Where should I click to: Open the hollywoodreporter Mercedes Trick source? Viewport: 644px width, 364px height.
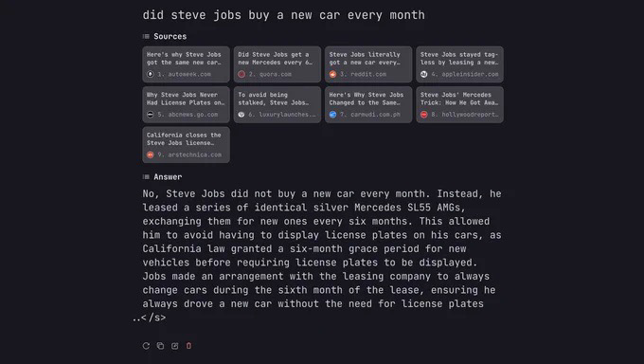(459, 105)
